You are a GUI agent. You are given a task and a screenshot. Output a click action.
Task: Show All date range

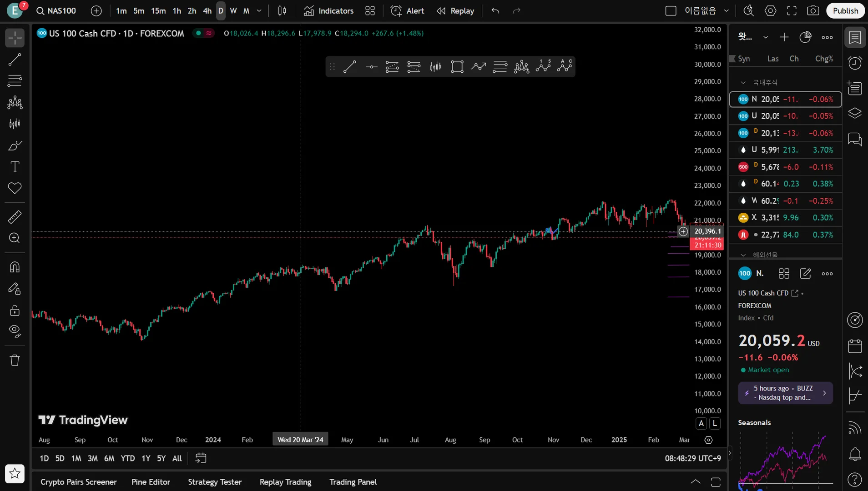point(177,459)
